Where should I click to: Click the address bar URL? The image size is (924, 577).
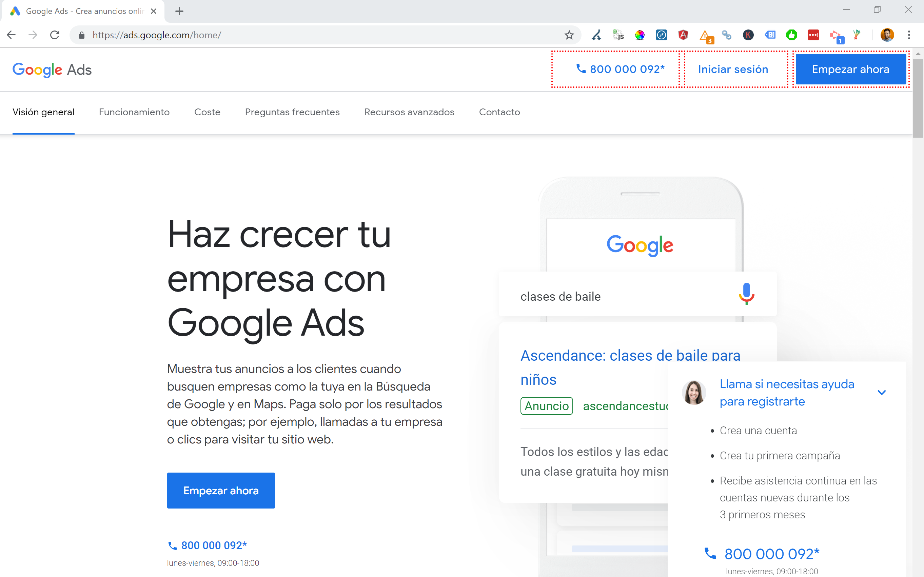[x=156, y=35]
